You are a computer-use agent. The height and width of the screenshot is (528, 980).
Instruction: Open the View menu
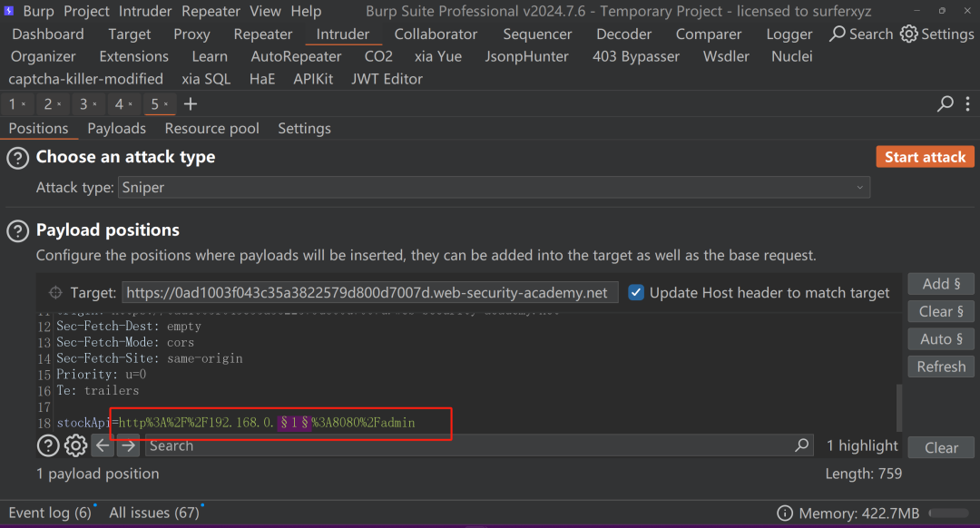tap(265, 11)
